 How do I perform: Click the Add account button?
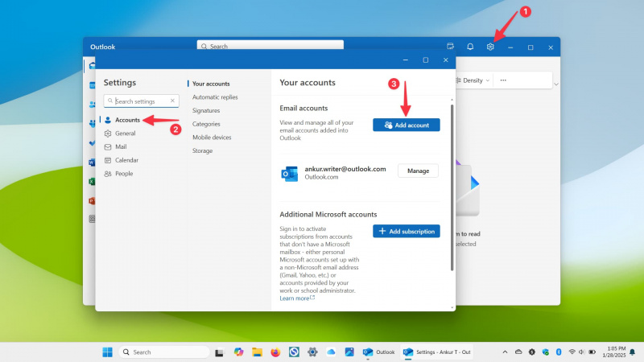pos(407,125)
